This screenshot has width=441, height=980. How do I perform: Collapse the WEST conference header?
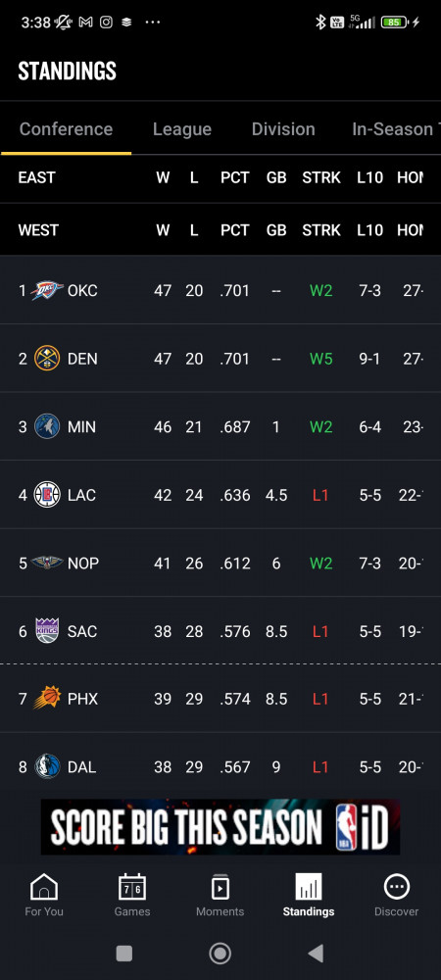(x=220, y=230)
